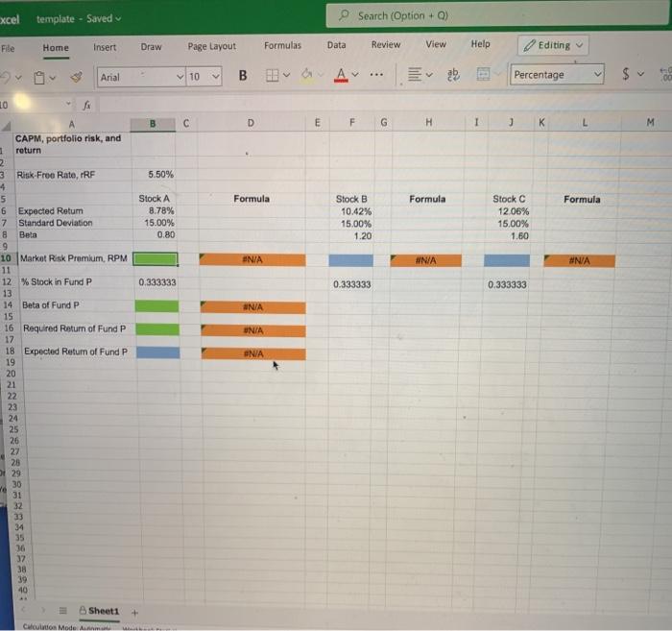Expand the alignment dropdown arrow
The image size is (672, 631).
pos(429,75)
